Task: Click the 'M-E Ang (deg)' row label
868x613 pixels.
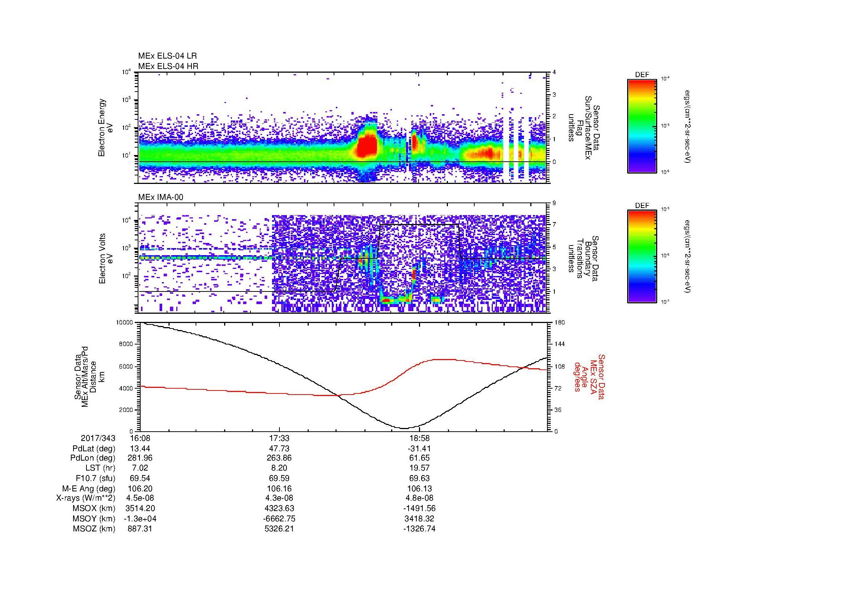Action: tap(89, 489)
